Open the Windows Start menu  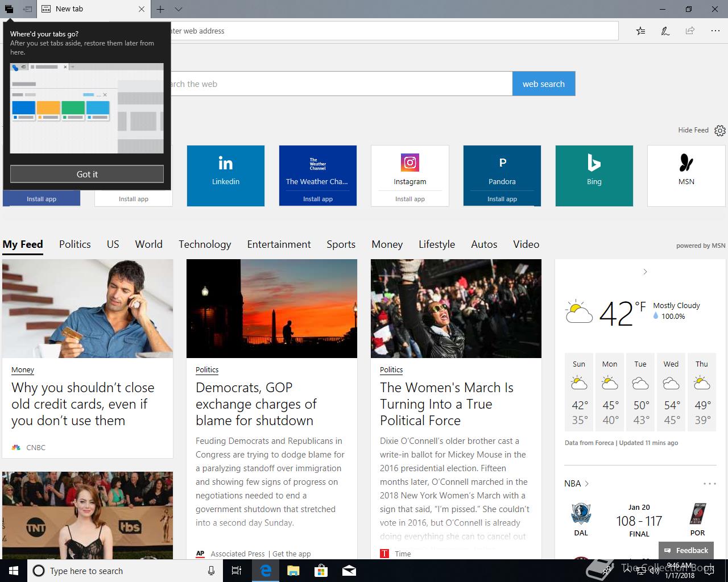[14, 571]
